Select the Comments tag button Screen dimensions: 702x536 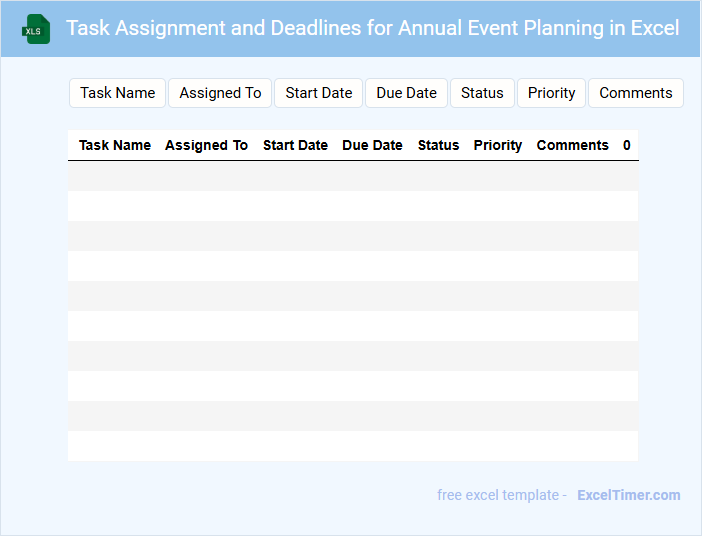click(636, 93)
